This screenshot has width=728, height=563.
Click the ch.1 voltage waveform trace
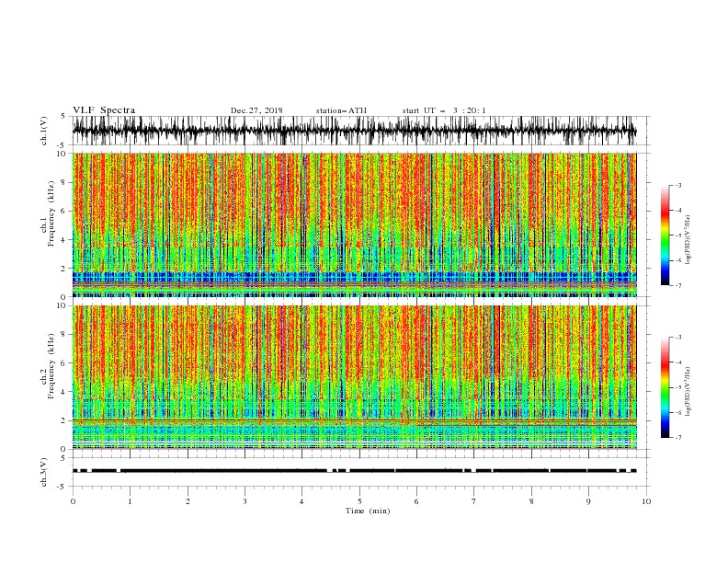click(354, 131)
